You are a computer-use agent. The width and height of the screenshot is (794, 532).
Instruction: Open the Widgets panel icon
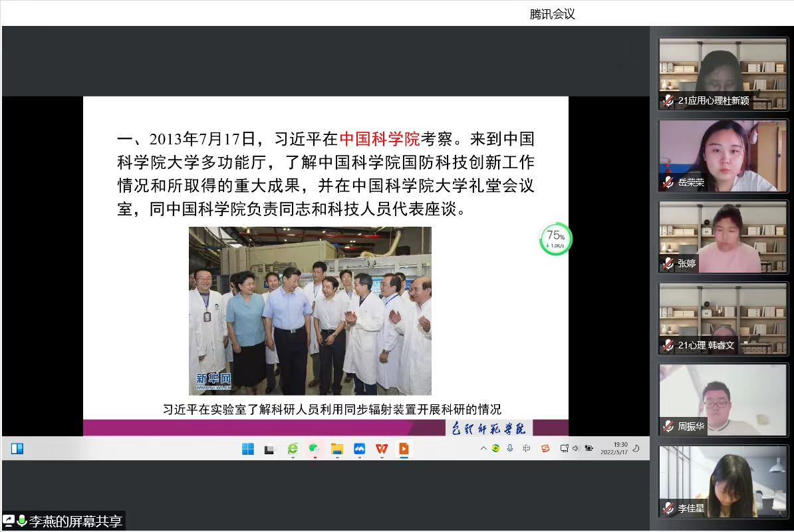point(17,449)
